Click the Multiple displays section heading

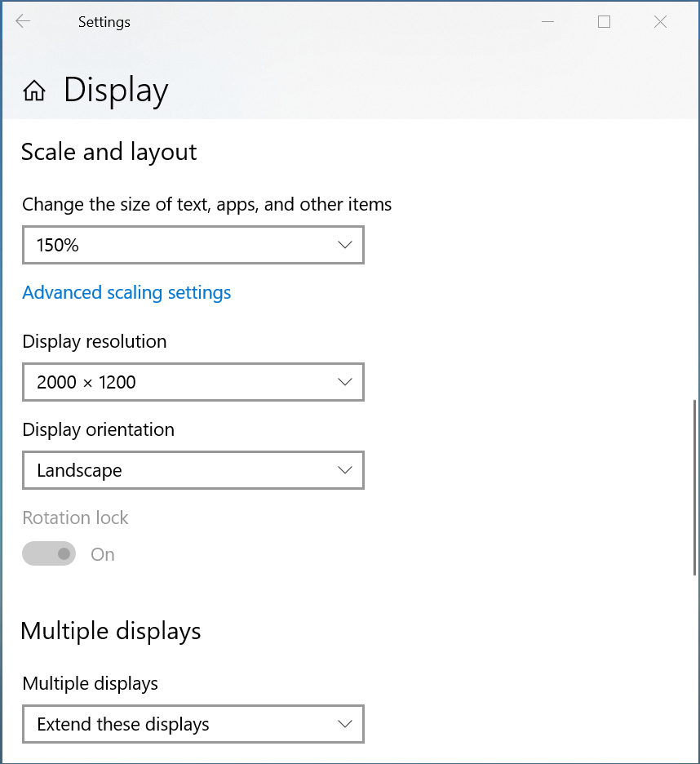pyautogui.click(x=111, y=632)
